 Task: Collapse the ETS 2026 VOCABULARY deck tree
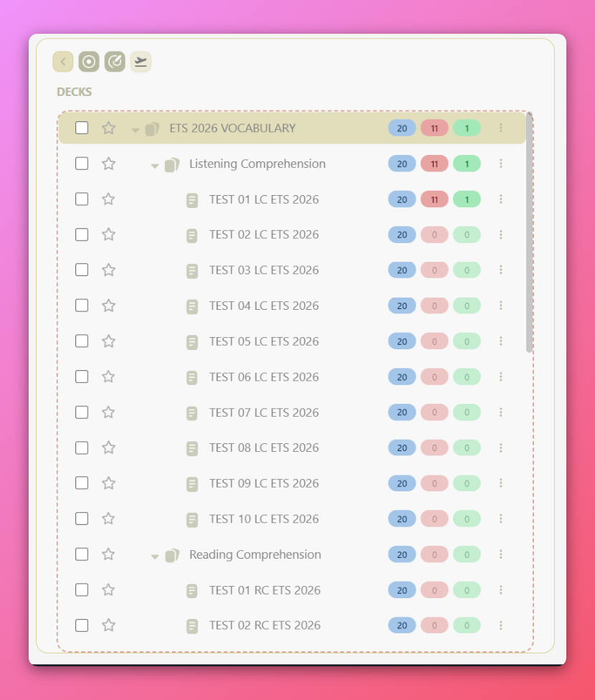(x=135, y=130)
